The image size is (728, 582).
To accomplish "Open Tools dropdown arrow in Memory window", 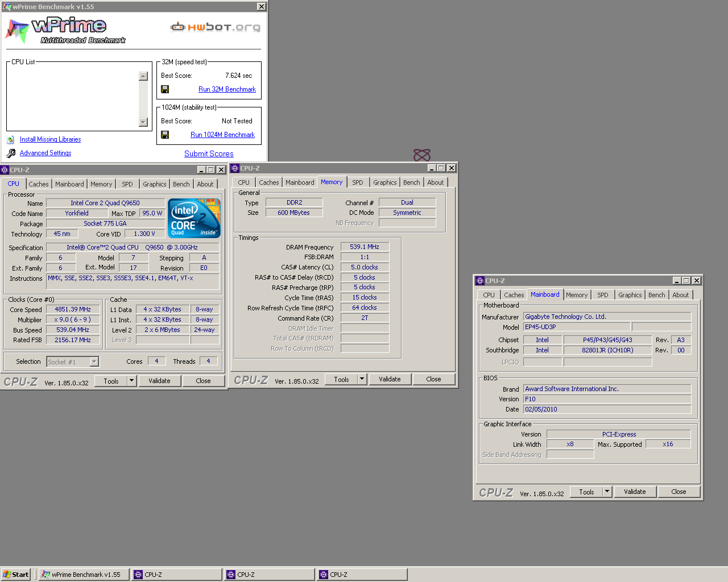I will (362, 379).
